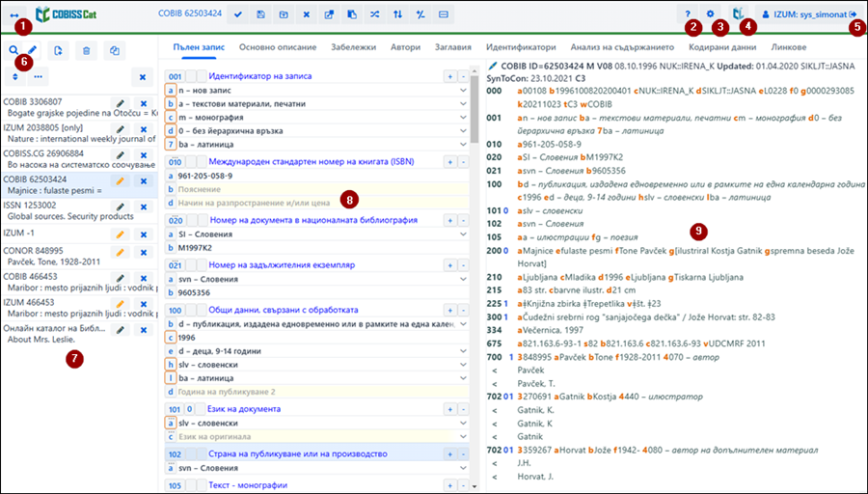This screenshot has width=868, height=494.
Task: Click the paste clipboard icon in top toolbar
Action: pos(351,14)
